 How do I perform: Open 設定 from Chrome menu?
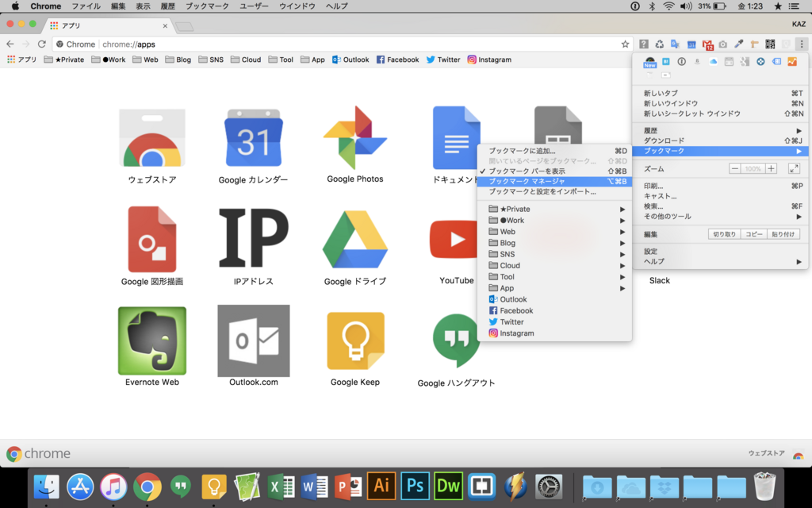click(x=720, y=251)
